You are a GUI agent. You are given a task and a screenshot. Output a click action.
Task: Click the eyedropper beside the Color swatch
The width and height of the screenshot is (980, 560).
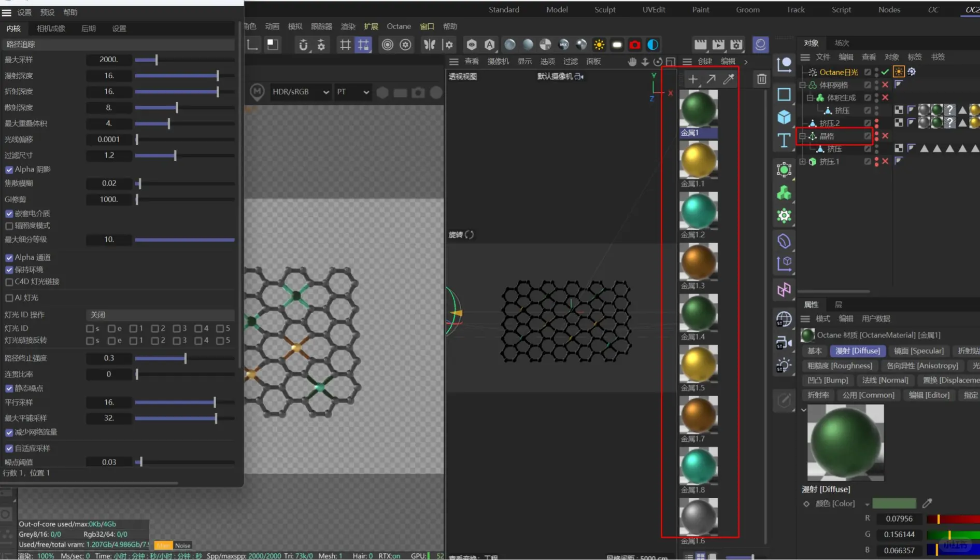point(927,503)
